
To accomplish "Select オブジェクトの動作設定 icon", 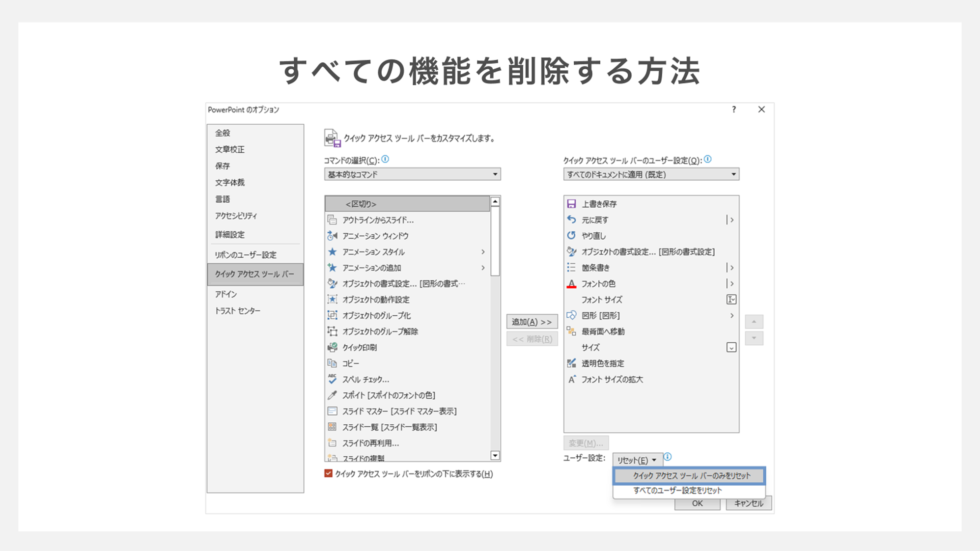I will tap(333, 300).
